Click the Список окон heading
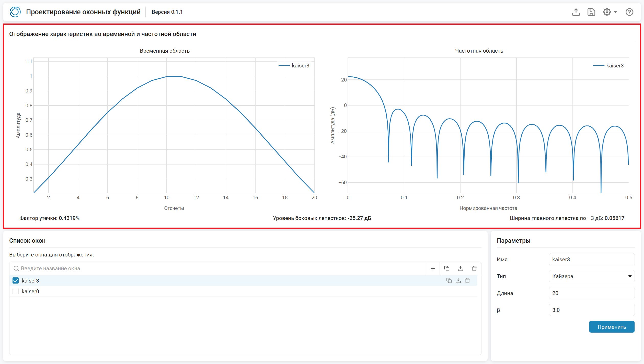This screenshot has width=644, height=364. click(27, 241)
